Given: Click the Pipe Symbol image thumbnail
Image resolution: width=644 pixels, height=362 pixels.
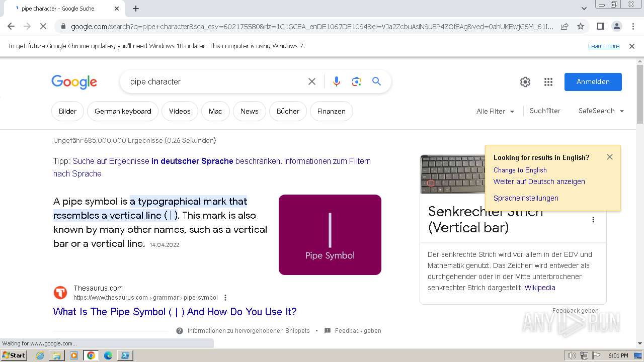Looking at the screenshot, I should click(x=330, y=235).
